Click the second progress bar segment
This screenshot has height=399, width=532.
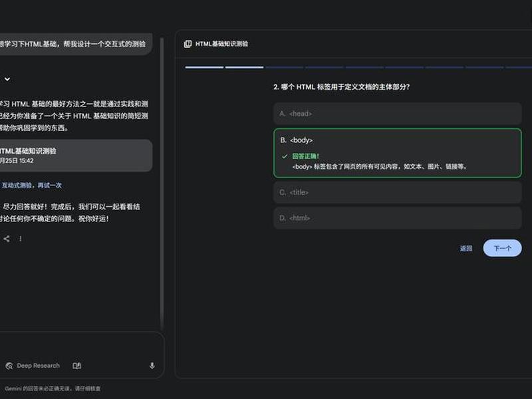coord(244,67)
